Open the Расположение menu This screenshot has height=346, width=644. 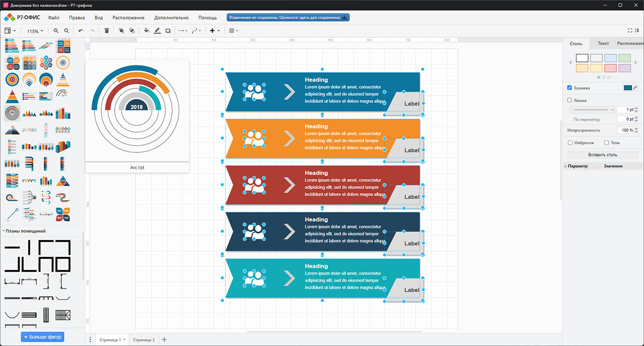coord(129,18)
